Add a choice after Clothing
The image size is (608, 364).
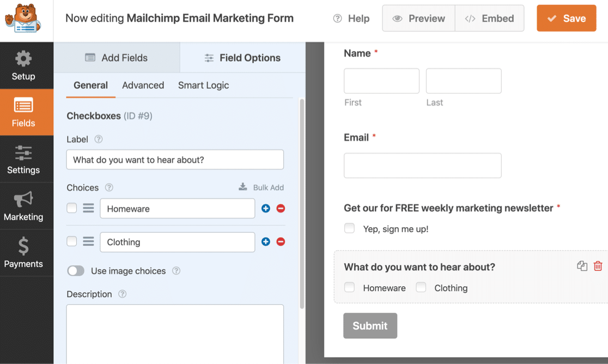[266, 242]
